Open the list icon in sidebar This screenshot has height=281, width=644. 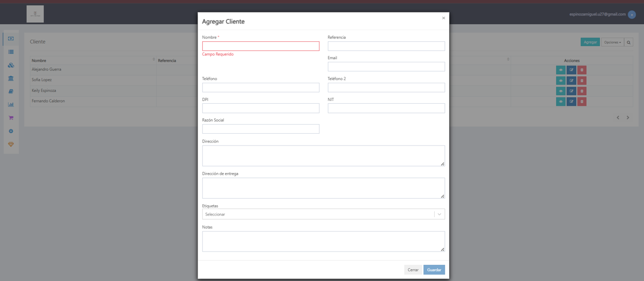tap(11, 52)
